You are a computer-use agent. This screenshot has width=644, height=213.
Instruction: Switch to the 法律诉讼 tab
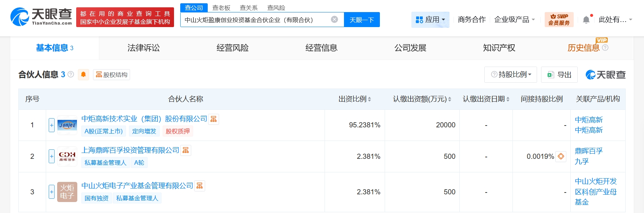[144, 48]
